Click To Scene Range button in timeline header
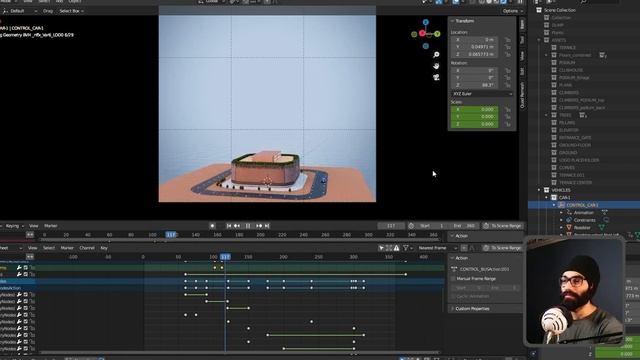640x360 pixels. point(502,226)
